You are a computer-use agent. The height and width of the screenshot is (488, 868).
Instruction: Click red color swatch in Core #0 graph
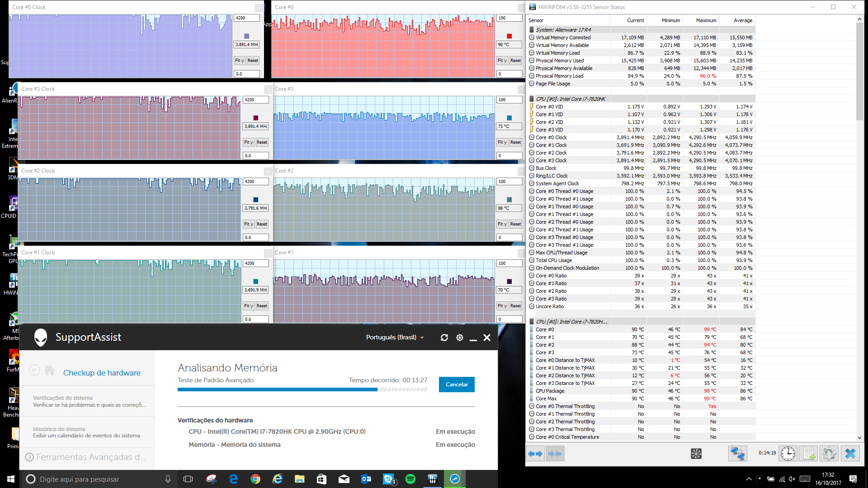coord(509,36)
